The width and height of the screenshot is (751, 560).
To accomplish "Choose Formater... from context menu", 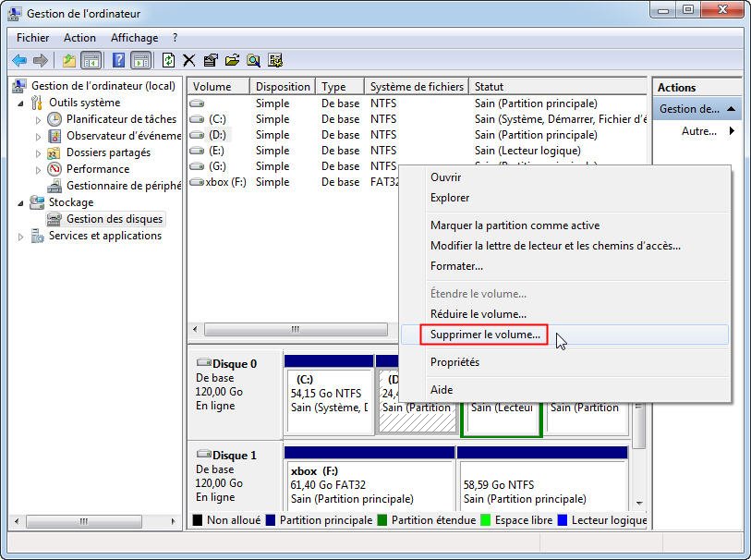I will (x=565, y=266).
